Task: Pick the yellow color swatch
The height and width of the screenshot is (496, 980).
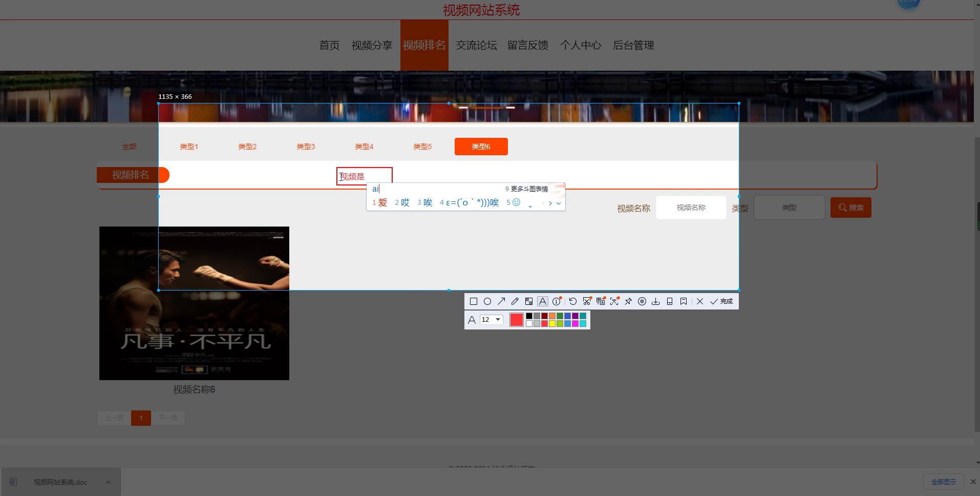Action: pyautogui.click(x=552, y=324)
